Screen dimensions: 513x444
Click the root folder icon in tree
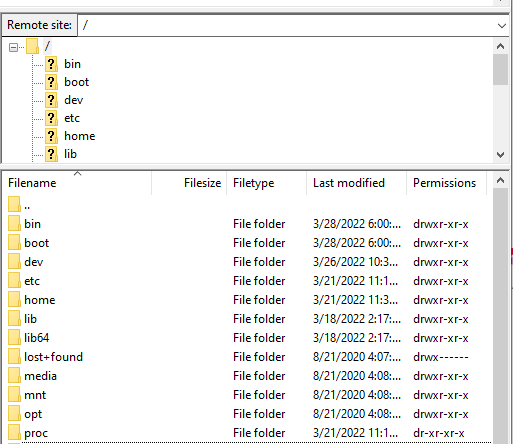point(33,46)
